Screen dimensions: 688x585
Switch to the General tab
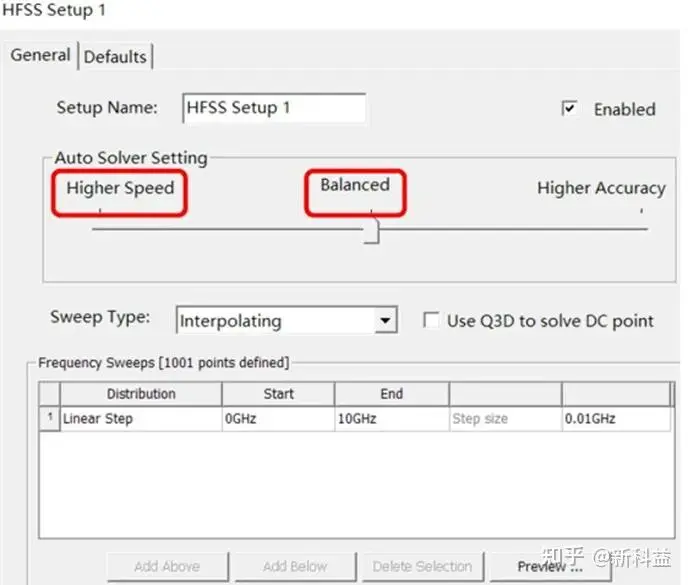click(x=40, y=55)
